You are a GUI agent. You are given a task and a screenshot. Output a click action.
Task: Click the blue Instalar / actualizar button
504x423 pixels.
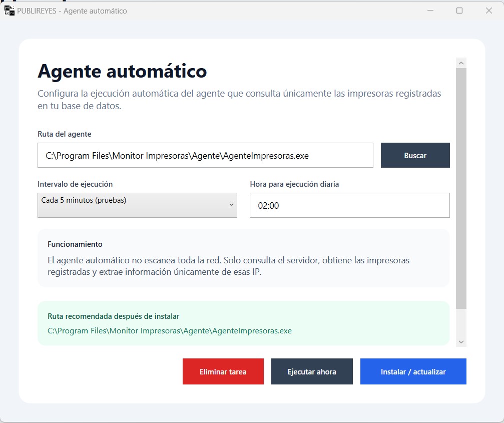(x=413, y=371)
